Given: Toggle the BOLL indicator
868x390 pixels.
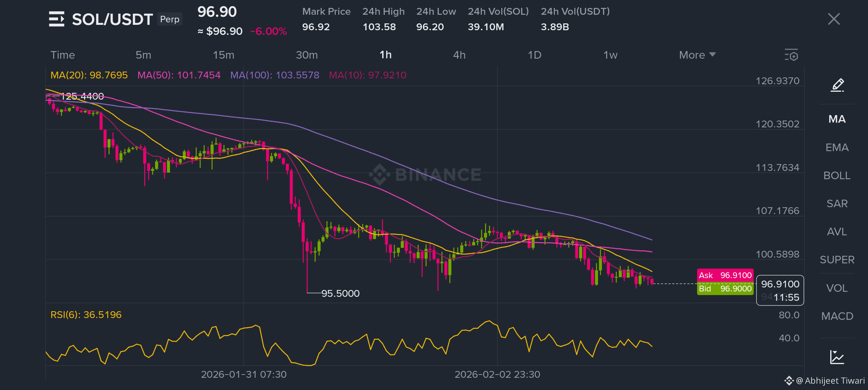Looking at the screenshot, I should click(837, 176).
